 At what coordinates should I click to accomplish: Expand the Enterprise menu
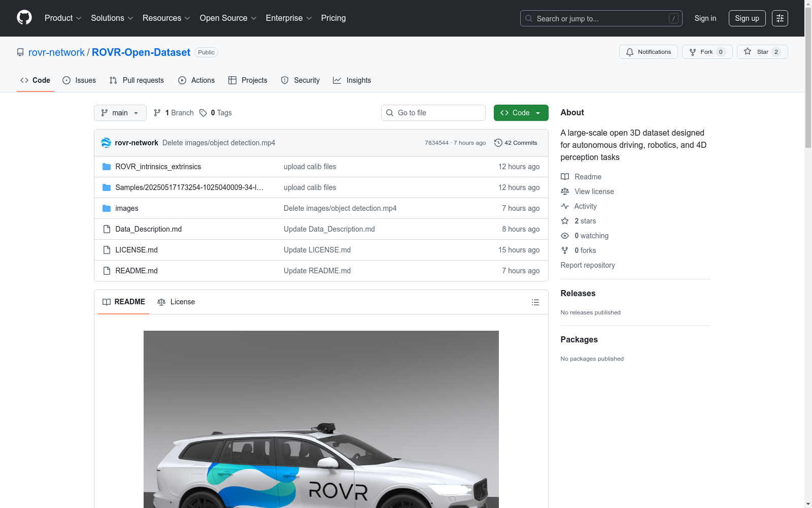point(289,18)
